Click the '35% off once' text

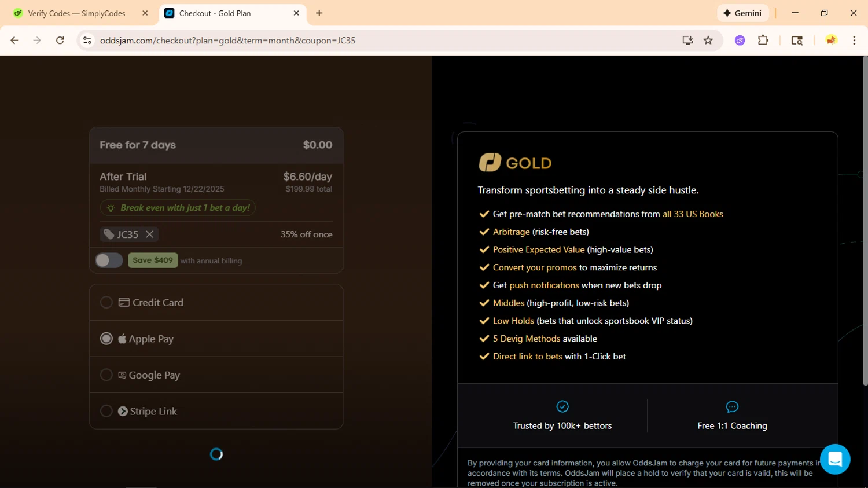[x=306, y=234]
